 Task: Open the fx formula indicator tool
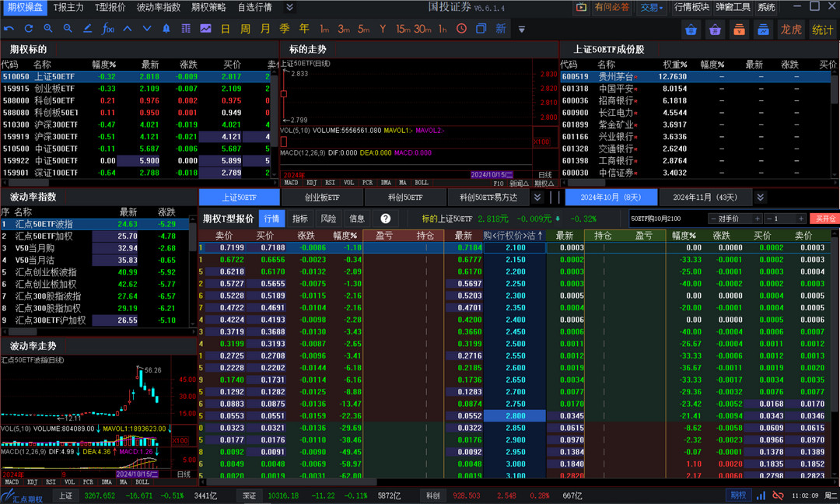pos(108,29)
